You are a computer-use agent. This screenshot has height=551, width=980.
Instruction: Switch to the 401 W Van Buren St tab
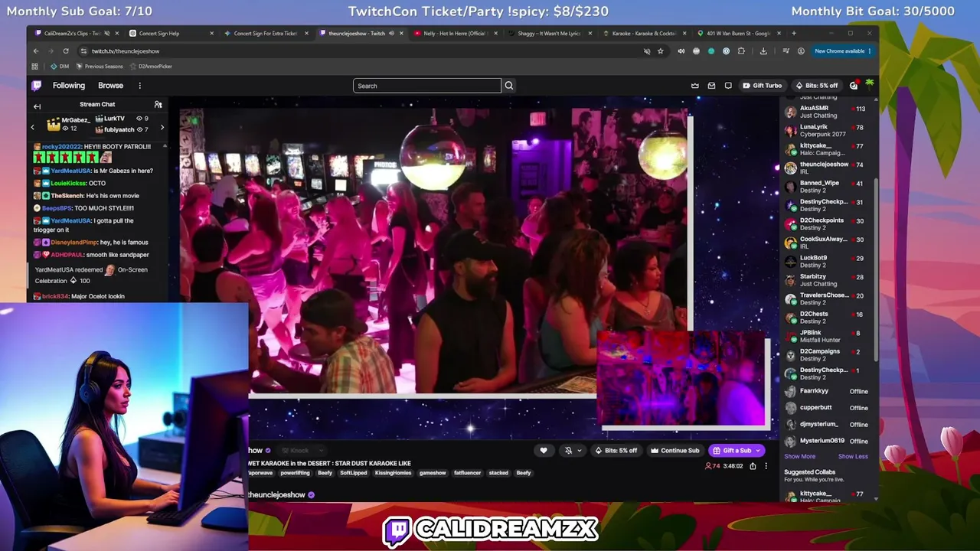pos(740,34)
